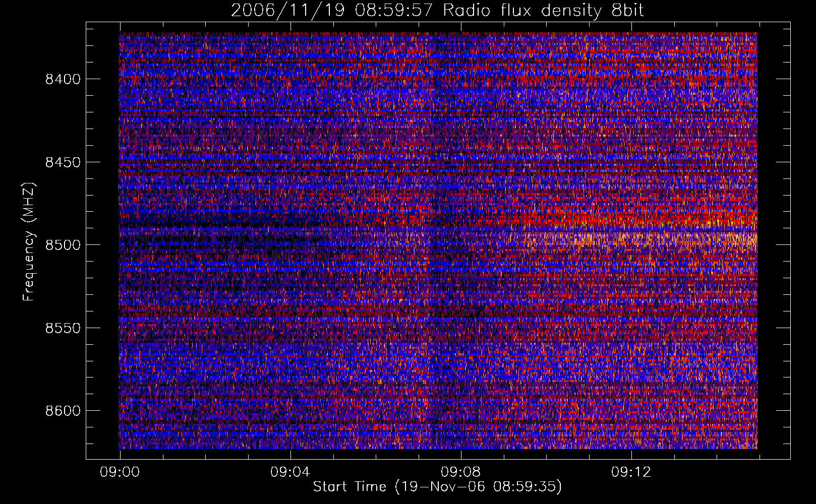Click the 09:00 time tick label
This screenshot has width=816, height=504.
pos(120,472)
